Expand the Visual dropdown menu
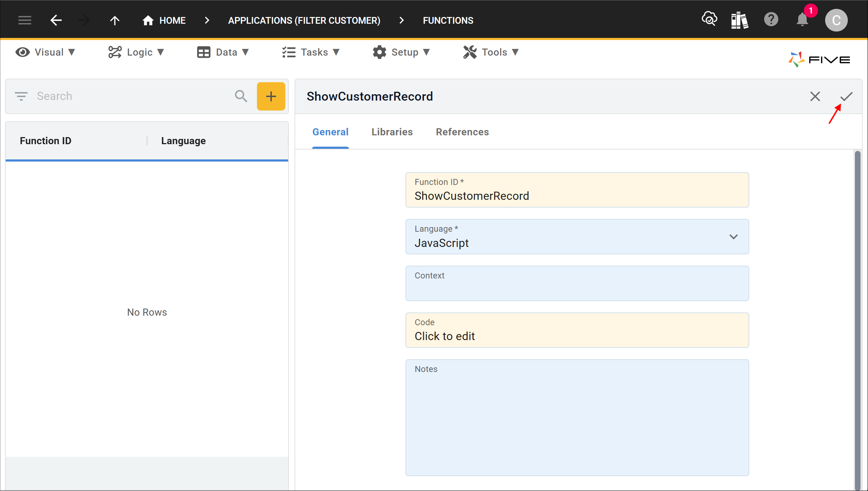868x491 pixels. (45, 52)
